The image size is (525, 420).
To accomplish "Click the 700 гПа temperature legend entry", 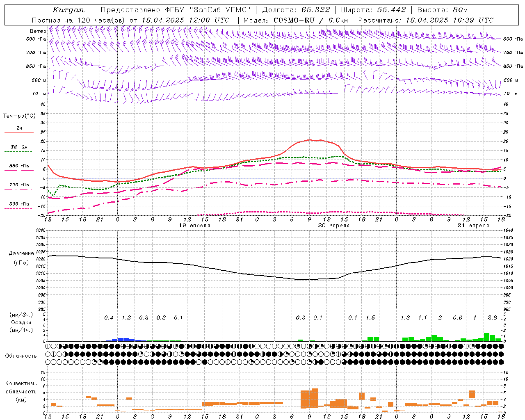I will [19, 185].
